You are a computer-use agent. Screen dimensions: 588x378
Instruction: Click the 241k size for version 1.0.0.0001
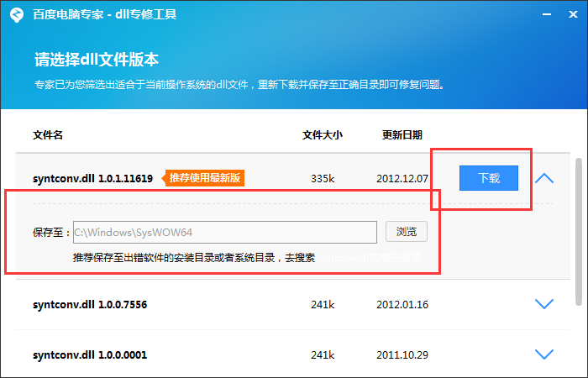(x=323, y=354)
